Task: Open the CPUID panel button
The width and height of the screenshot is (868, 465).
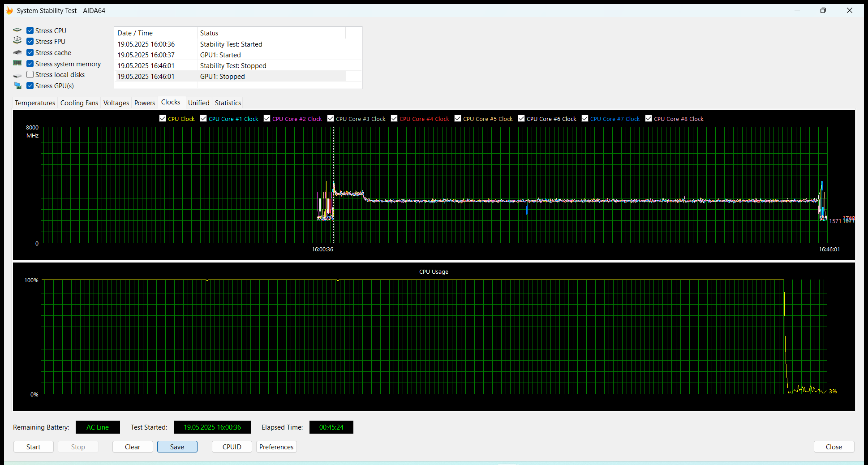Action: coord(232,447)
